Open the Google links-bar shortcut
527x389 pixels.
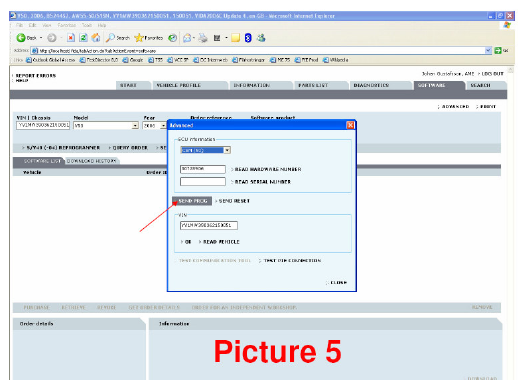point(133,60)
